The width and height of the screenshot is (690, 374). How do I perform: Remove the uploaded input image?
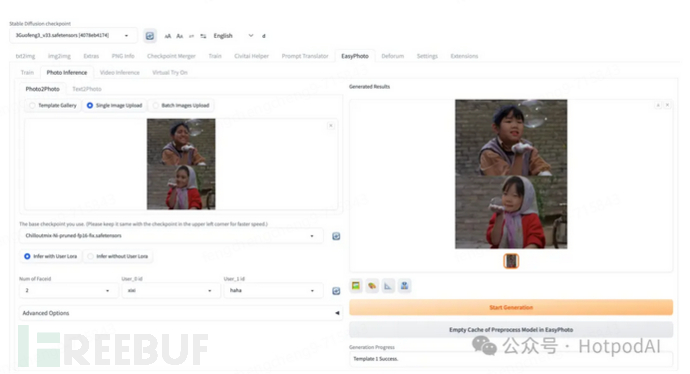[x=330, y=126]
